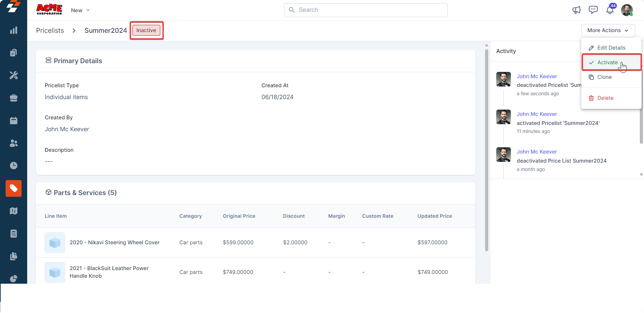Open the calendar icon in sidebar

pyautogui.click(x=14, y=121)
